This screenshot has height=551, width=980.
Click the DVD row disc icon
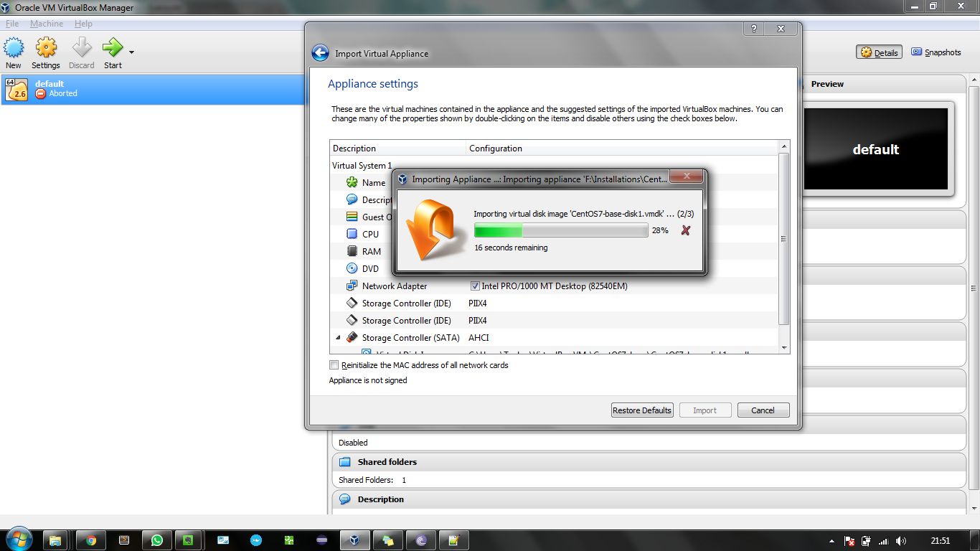click(352, 269)
